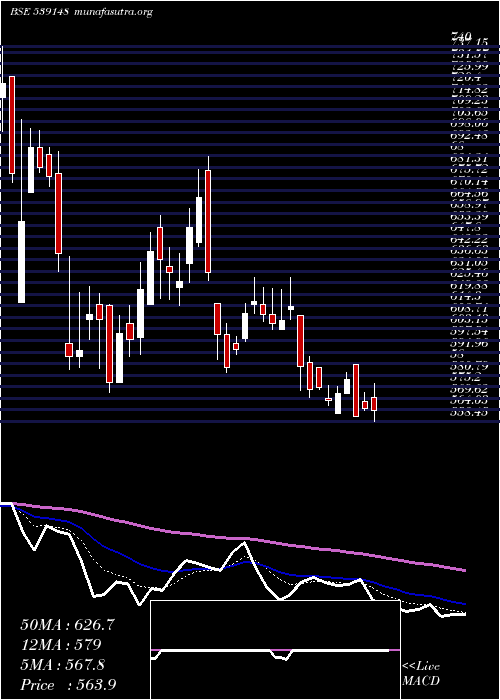Click the 558.45 bottom axis label
500x700 pixels.
469,413
